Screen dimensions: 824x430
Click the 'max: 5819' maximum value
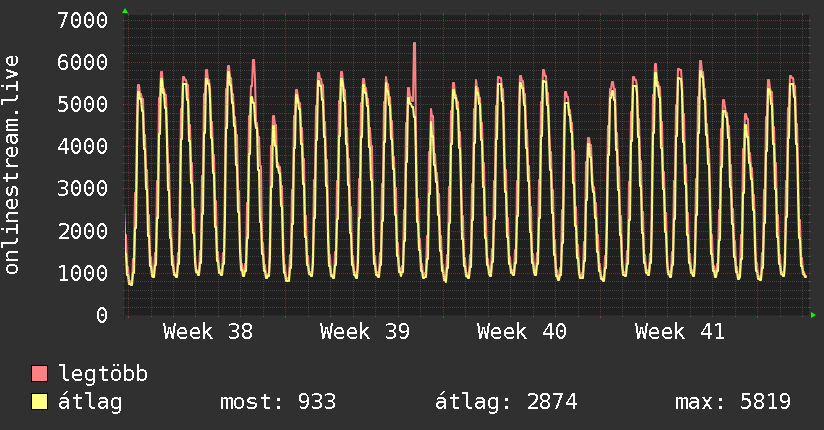tap(733, 402)
